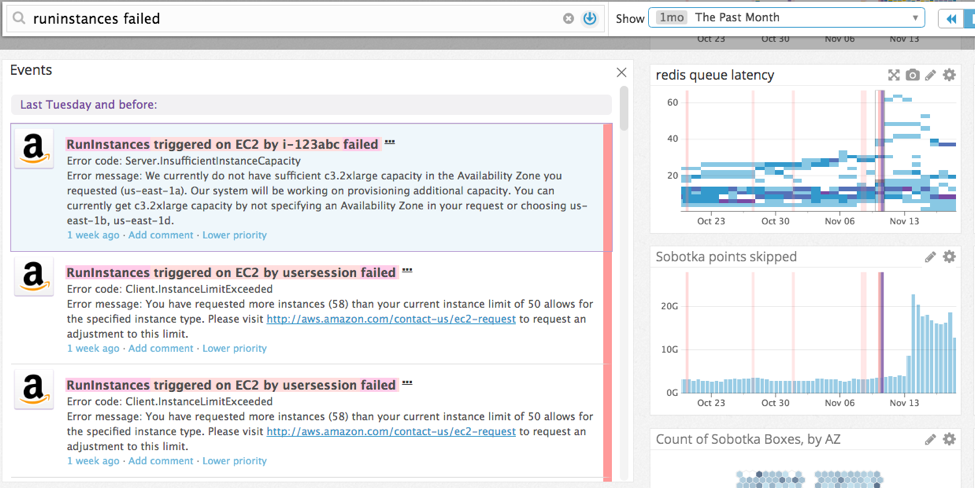Click '1 week ago' on the i-123abc event

click(x=93, y=235)
